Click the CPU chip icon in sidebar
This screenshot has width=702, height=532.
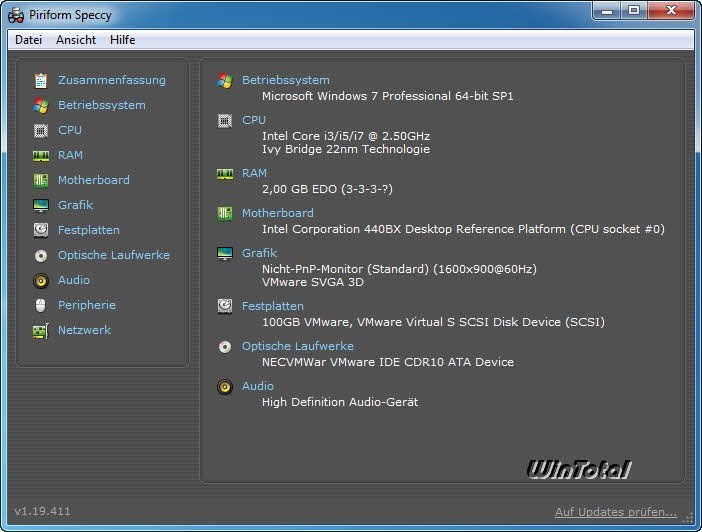point(41,131)
